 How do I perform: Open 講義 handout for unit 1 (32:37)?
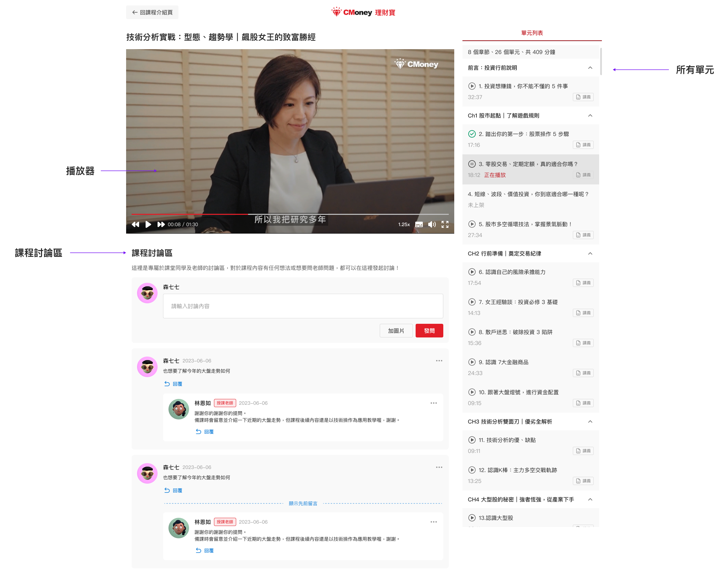(583, 97)
